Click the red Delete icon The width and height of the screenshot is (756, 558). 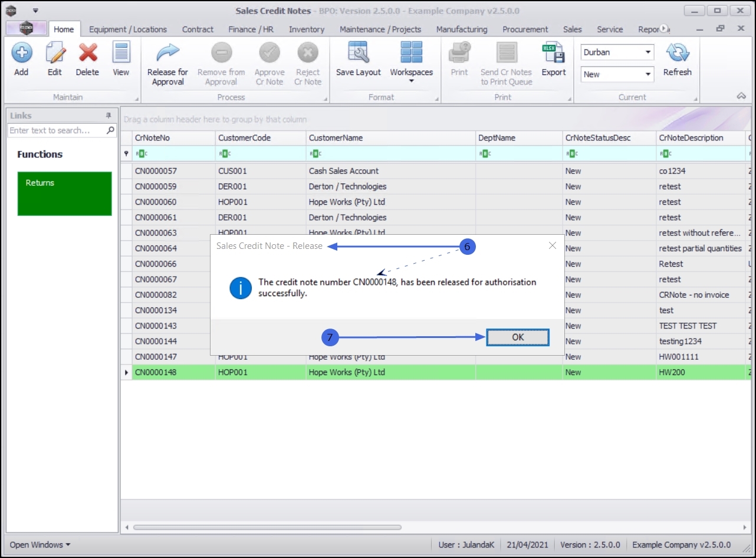[87, 54]
